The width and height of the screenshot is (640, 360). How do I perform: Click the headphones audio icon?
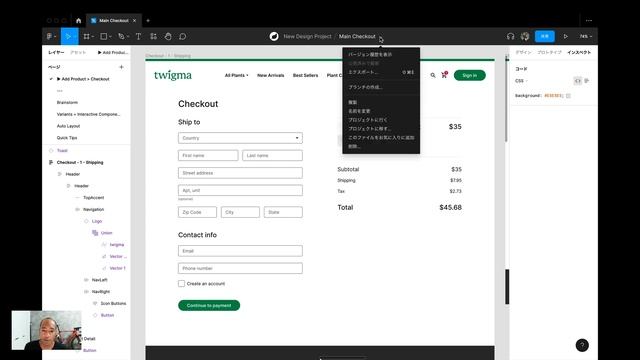[x=510, y=36]
